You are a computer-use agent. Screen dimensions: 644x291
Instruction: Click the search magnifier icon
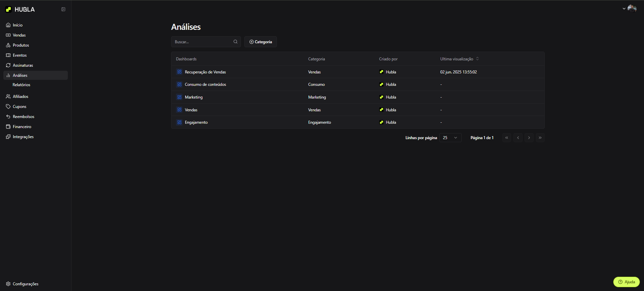click(235, 42)
